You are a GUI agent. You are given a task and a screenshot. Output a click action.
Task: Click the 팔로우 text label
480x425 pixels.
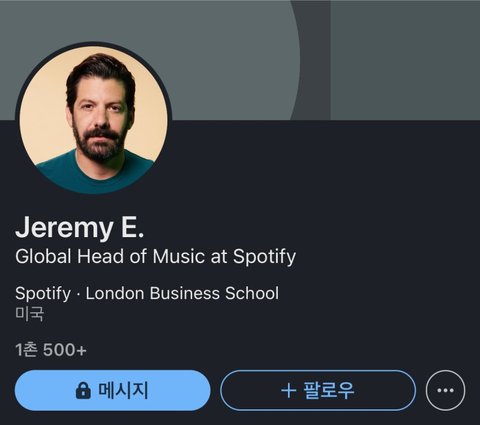[329, 391]
